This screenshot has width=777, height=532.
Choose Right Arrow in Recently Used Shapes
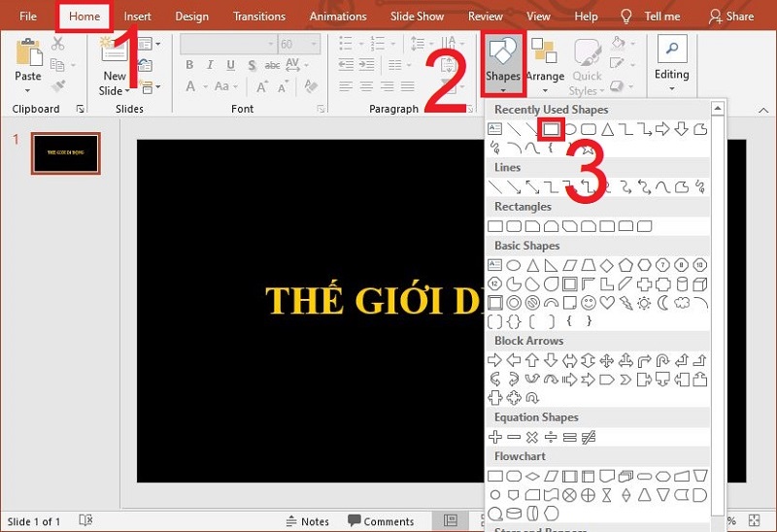(x=662, y=129)
